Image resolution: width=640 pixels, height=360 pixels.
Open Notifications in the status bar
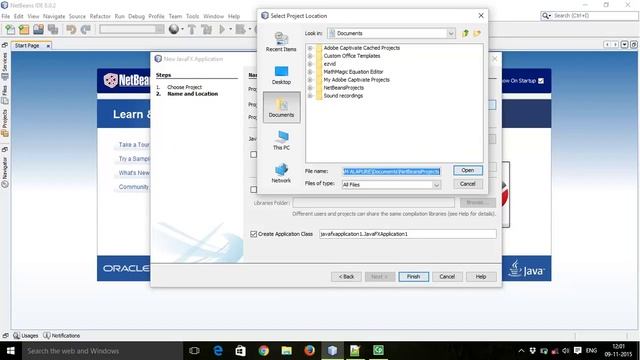click(x=62, y=336)
